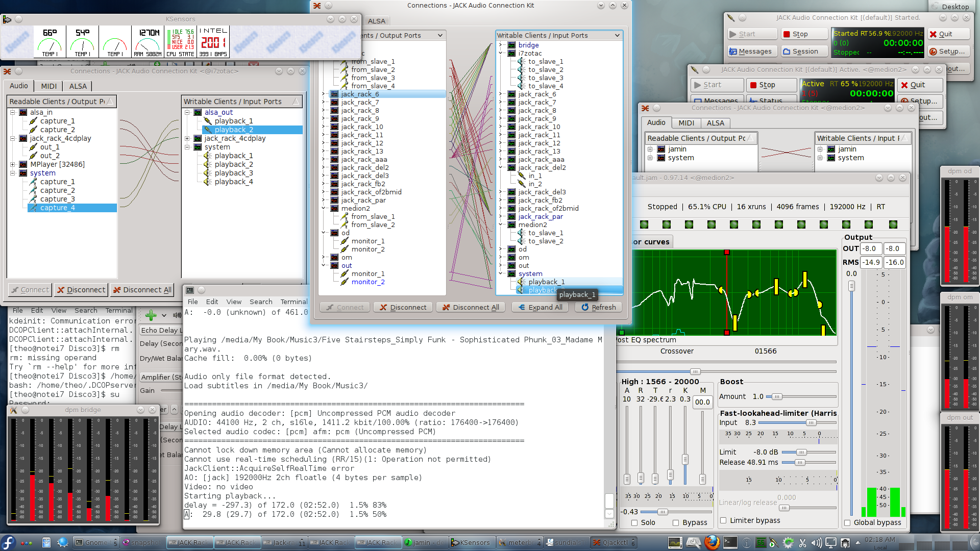Image resolution: width=980 pixels, height=551 pixels.
Task: Select capture_3 under system output ports
Action: pos(57,199)
